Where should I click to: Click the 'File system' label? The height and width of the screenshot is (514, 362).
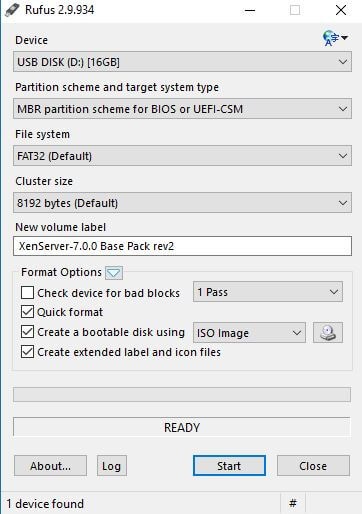43,134
